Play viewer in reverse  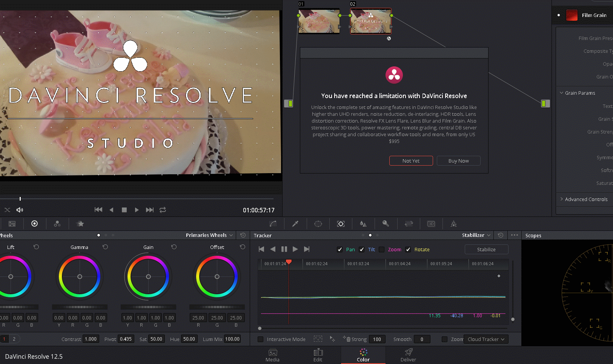pos(111,210)
